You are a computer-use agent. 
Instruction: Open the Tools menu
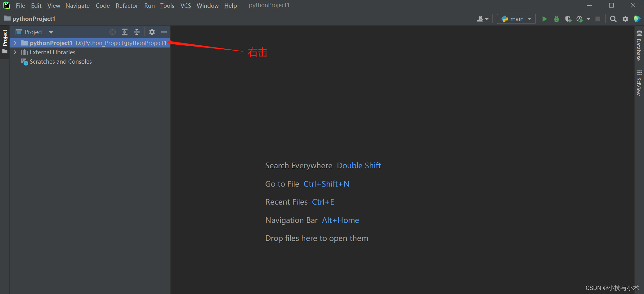click(167, 6)
